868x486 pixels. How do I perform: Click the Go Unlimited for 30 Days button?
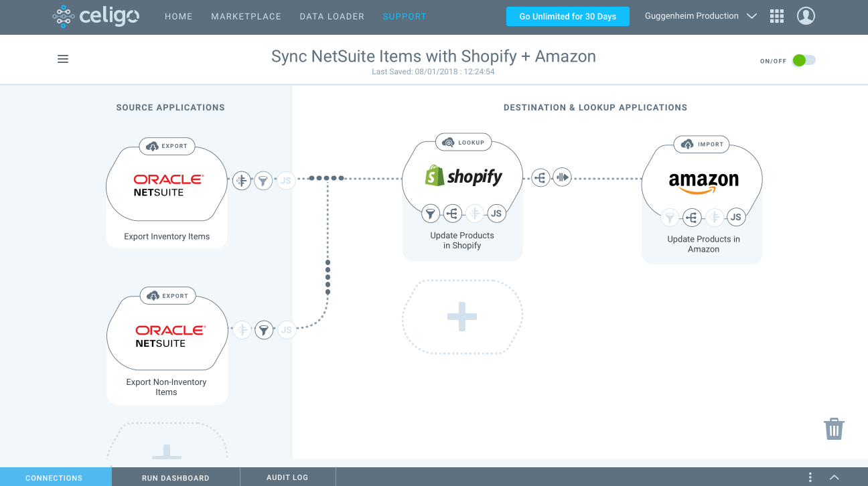point(568,17)
